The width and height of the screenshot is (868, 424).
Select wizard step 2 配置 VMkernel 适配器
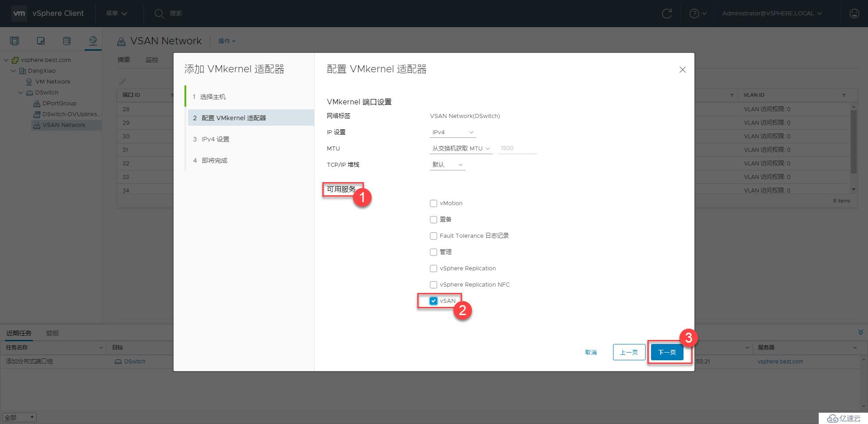[251, 118]
